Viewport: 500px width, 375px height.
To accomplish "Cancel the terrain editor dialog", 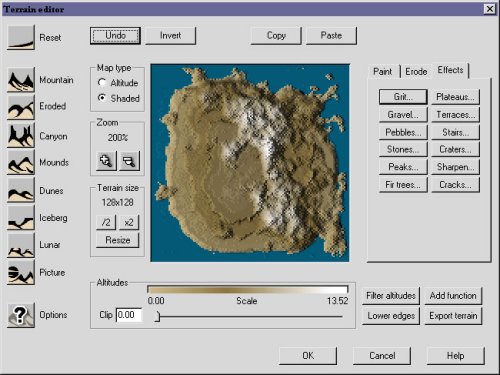I will (382, 356).
